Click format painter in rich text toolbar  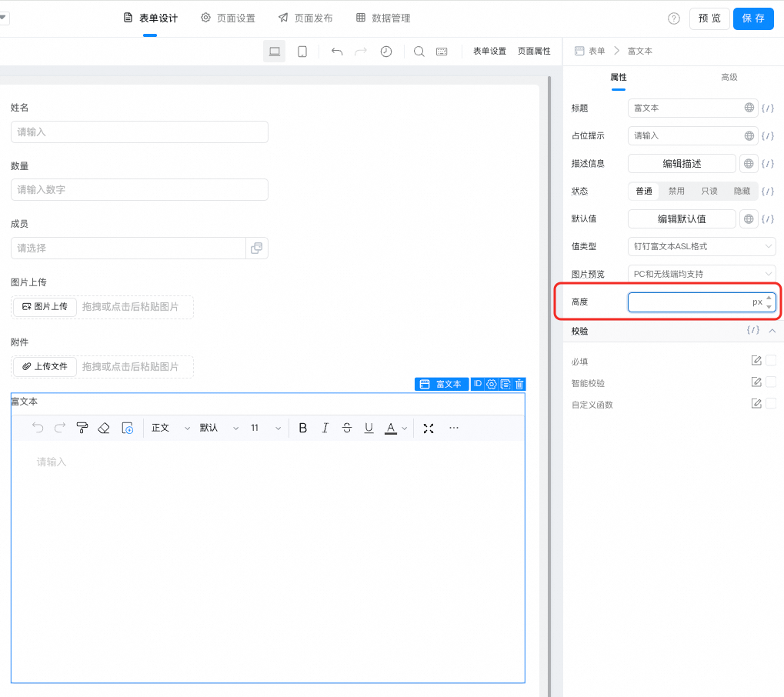[82, 428]
